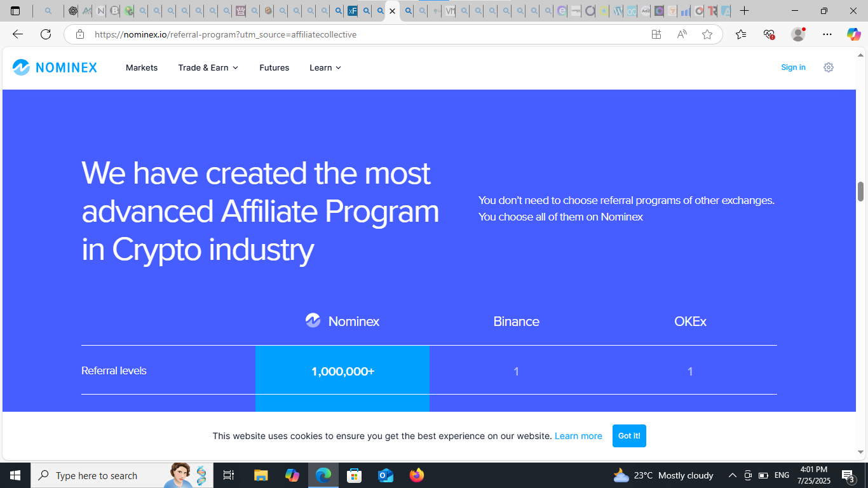The height and width of the screenshot is (488, 868).
Task: Switch to the WordPress icon tab
Action: (617, 11)
